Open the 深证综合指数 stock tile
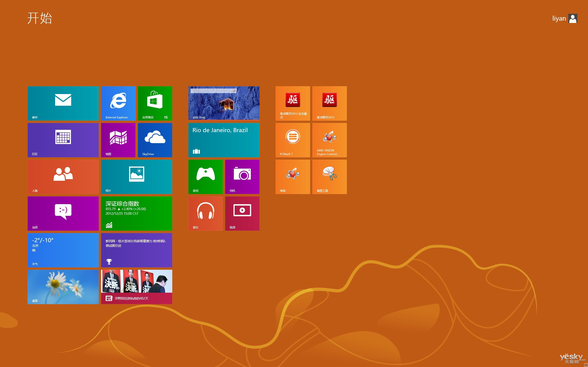The image size is (588, 367). 136,213
